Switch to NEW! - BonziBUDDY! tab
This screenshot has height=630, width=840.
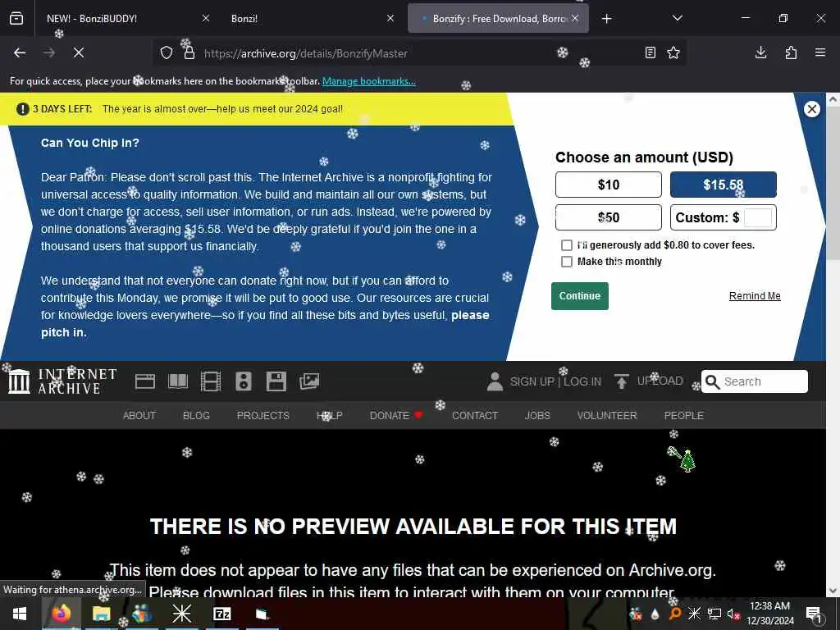click(121, 19)
